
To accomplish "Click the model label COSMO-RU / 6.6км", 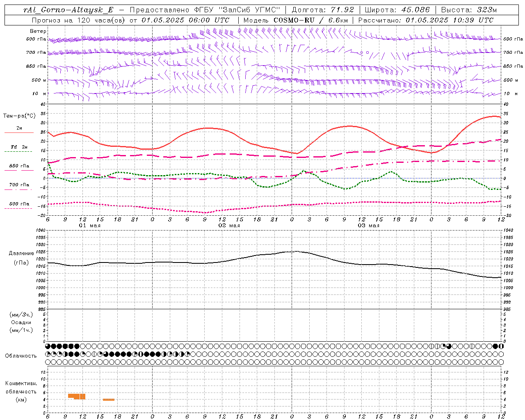I will click(310, 20).
